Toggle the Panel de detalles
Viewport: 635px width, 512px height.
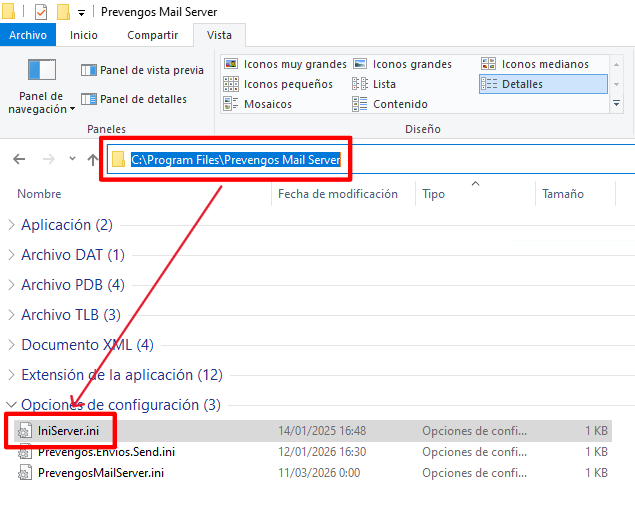[x=134, y=99]
